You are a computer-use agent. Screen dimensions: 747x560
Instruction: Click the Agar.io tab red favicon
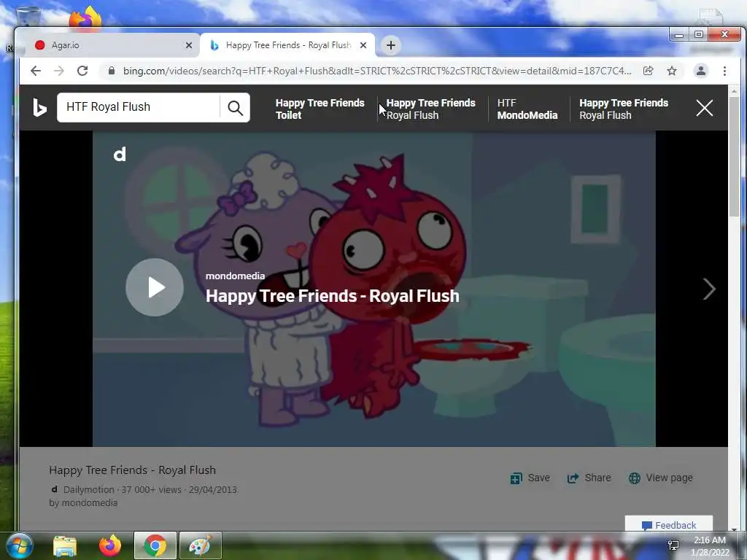[x=40, y=45]
